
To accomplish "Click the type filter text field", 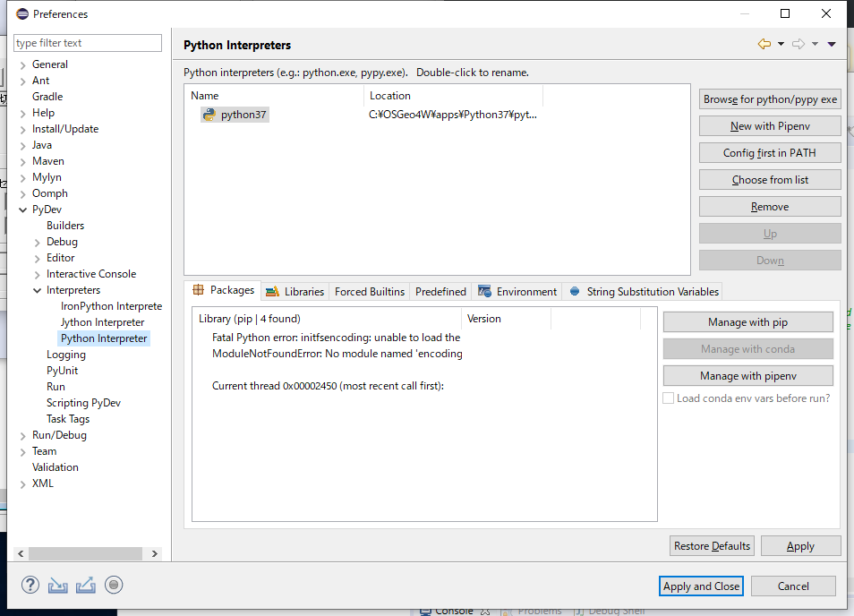I will [88, 43].
